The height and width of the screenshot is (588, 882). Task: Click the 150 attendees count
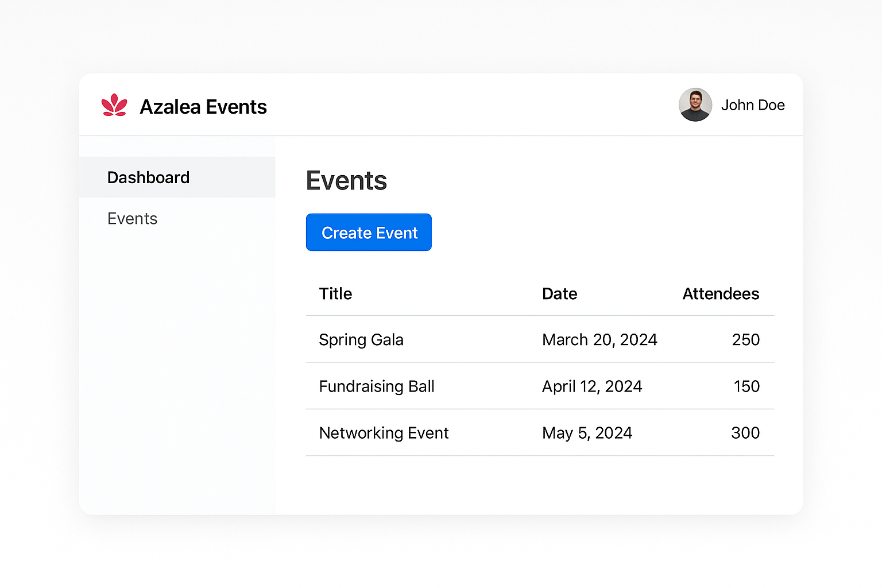pos(746,386)
